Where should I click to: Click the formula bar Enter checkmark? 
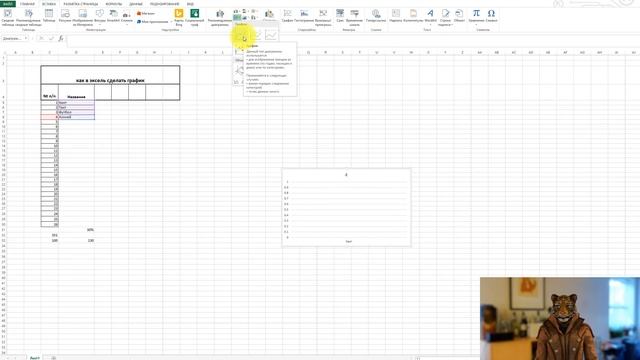[x=51, y=38]
